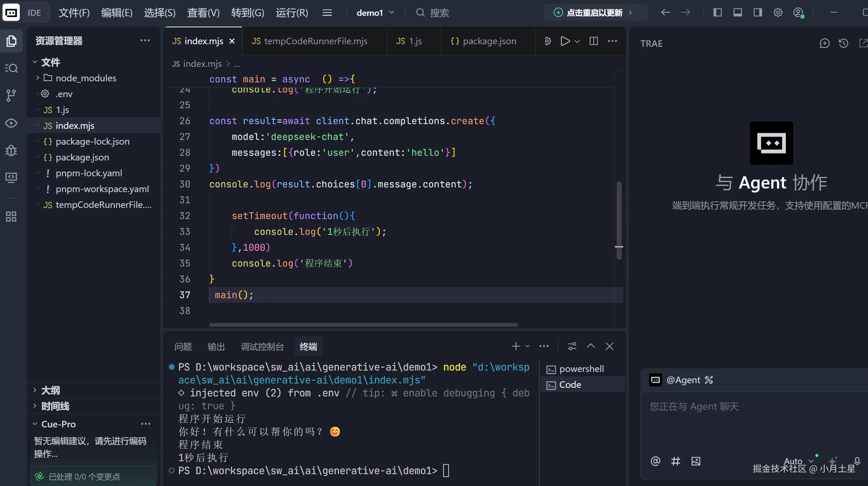This screenshot has width=868, height=486.
Task: Open the 查看(V) menu
Action: pos(203,13)
